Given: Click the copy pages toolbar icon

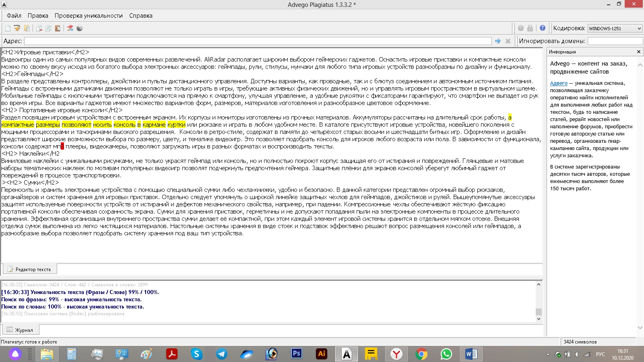Looking at the screenshot, I should [48, 28].
